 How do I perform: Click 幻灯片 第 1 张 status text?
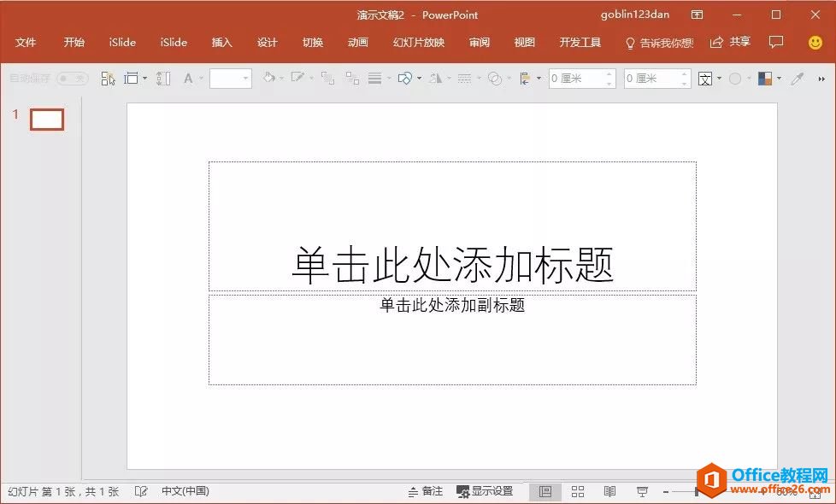[63, 491]
